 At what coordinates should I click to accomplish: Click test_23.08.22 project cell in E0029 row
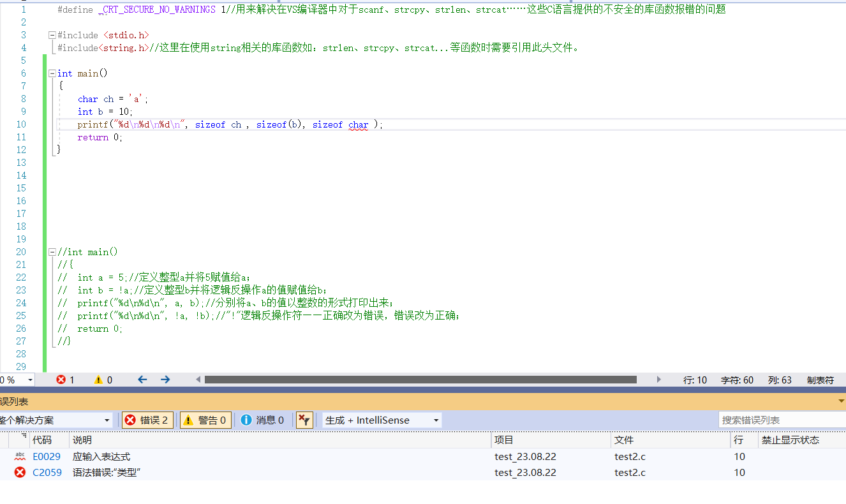tap(525, 456)
